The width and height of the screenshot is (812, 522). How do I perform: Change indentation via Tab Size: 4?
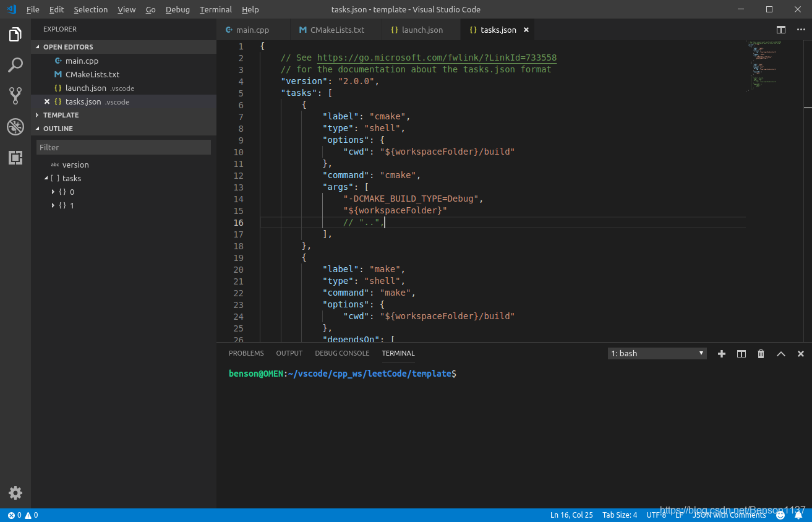pos(620,515)
